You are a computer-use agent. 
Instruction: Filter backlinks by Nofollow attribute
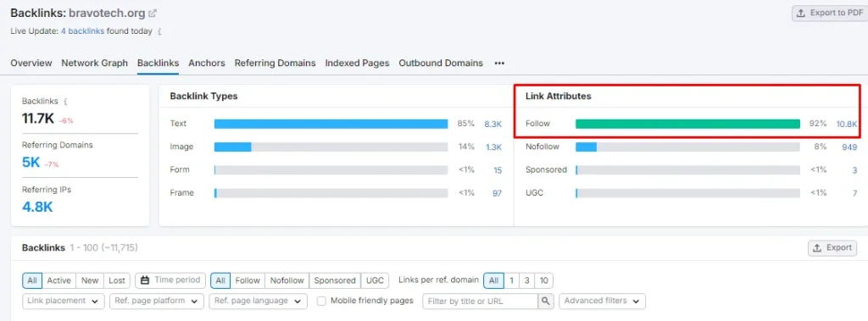pyautogui.click(x=287, y=280)
